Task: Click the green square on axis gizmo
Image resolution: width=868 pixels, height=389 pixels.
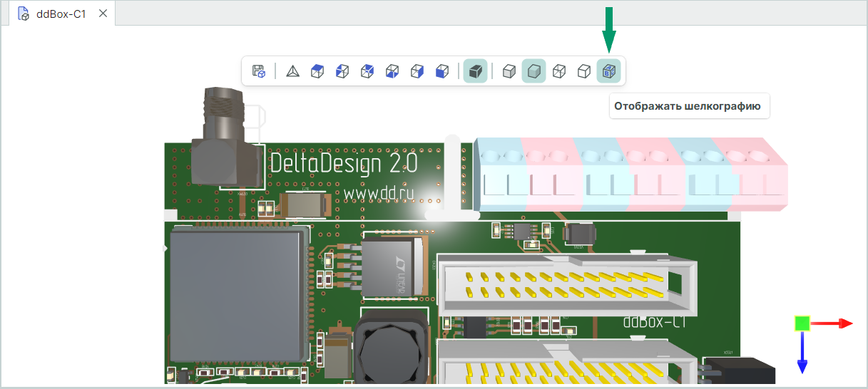Action: pyautogui.click(x=802, y=323)
